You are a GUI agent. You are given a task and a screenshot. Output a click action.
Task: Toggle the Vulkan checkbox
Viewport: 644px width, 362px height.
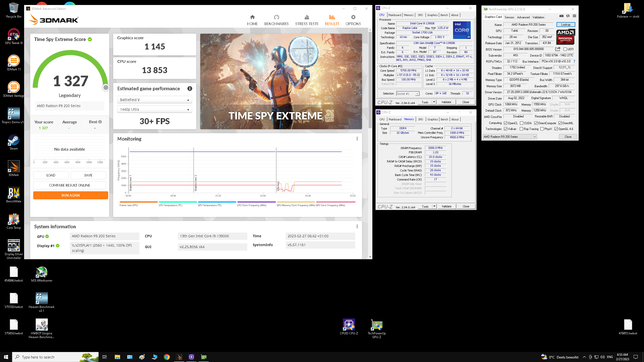pyautogui.click(x=505, y=129)
